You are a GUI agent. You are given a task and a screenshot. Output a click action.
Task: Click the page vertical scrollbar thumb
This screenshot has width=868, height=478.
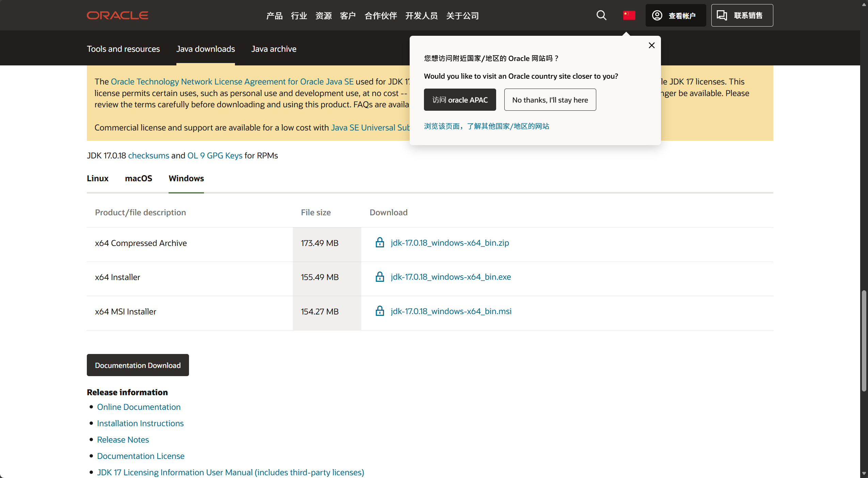[864, 341]
